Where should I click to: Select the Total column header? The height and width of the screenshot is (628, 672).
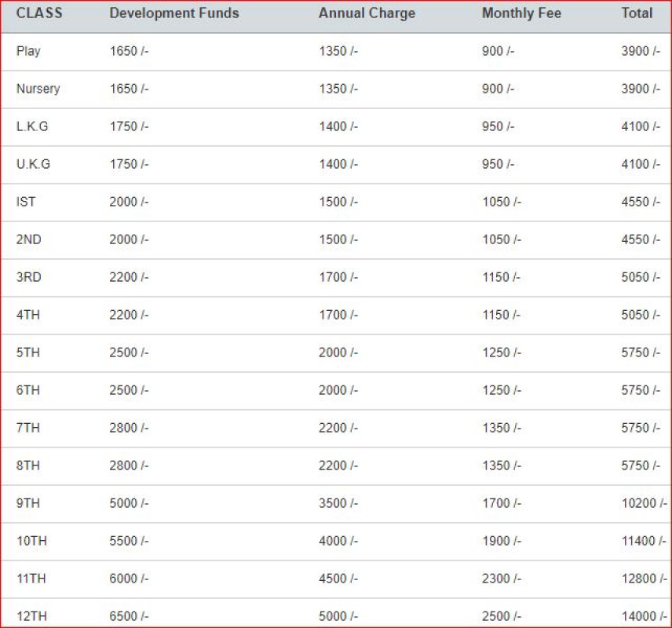click(x=637, y=13)
